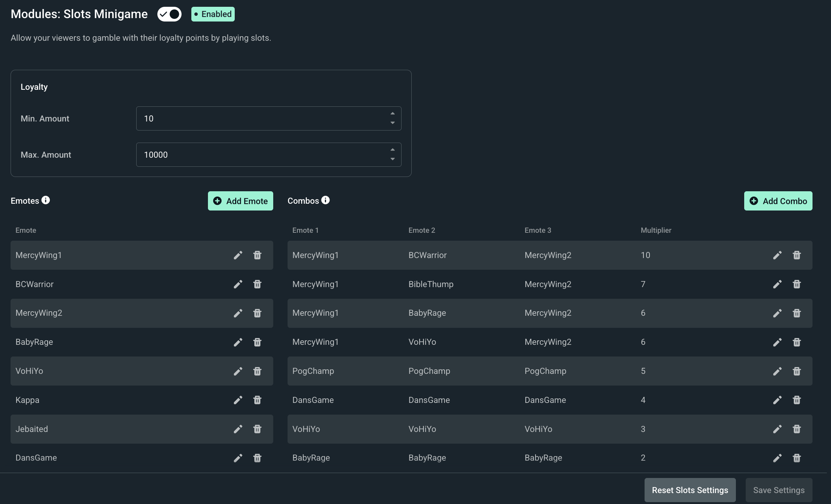Select the Kappa emote name
831x504 pixels.
[27, 400]
